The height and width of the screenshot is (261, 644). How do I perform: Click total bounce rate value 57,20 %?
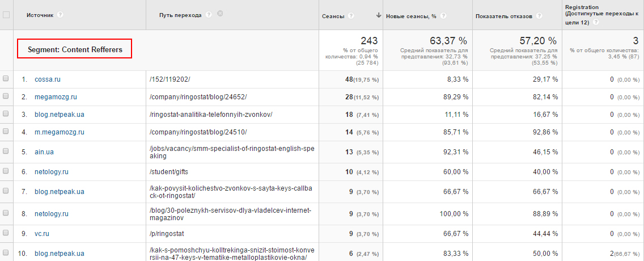(538, 41)
